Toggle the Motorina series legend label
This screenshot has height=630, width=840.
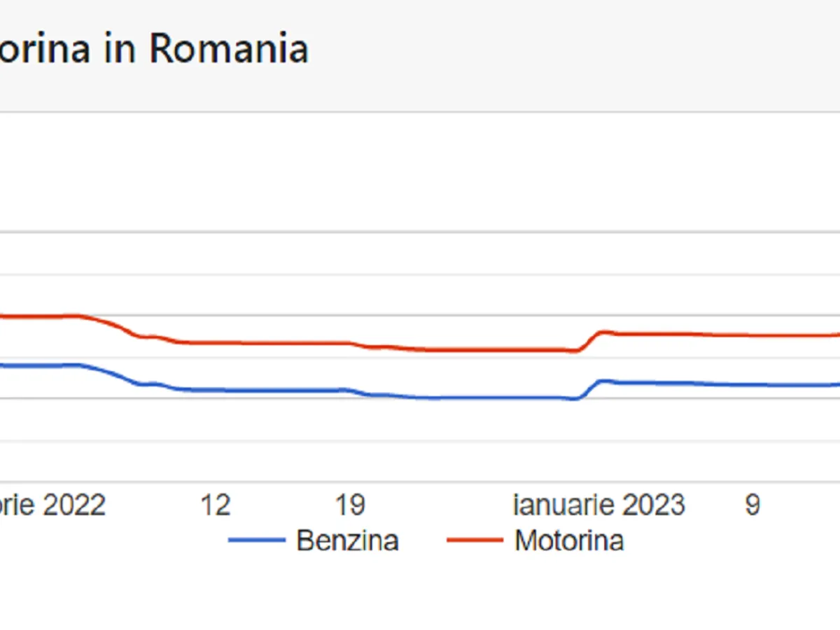568,540
